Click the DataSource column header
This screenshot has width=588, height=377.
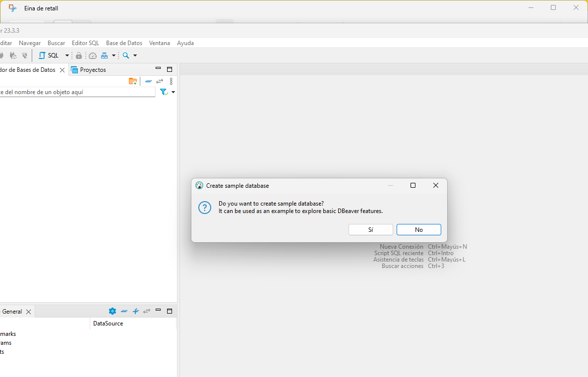pyautogui.click(x=108, y=323)
